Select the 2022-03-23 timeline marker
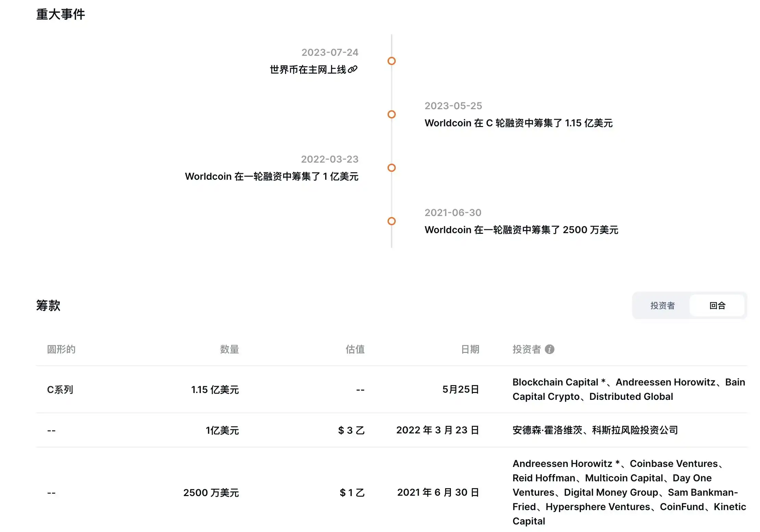The image size is (760, 532). (391, 168)
